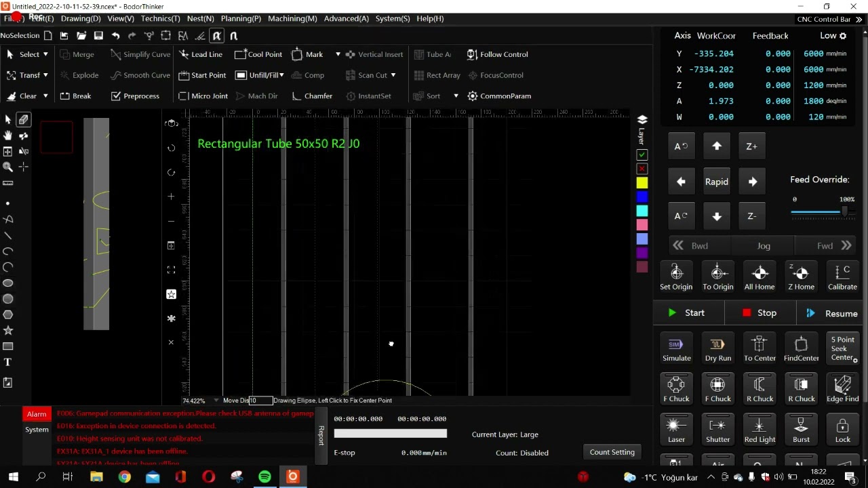
Task: Expand the Transf dropdown arrow
Action: click(x=45, y=75)
